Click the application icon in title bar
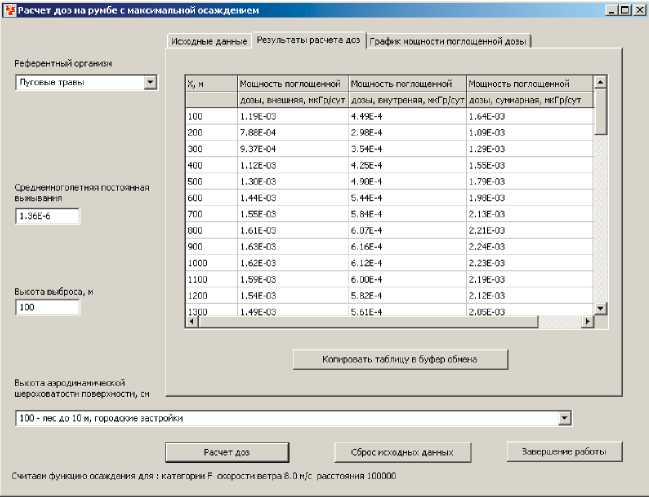This screenshot has width=649, height=497. [9, 9]
